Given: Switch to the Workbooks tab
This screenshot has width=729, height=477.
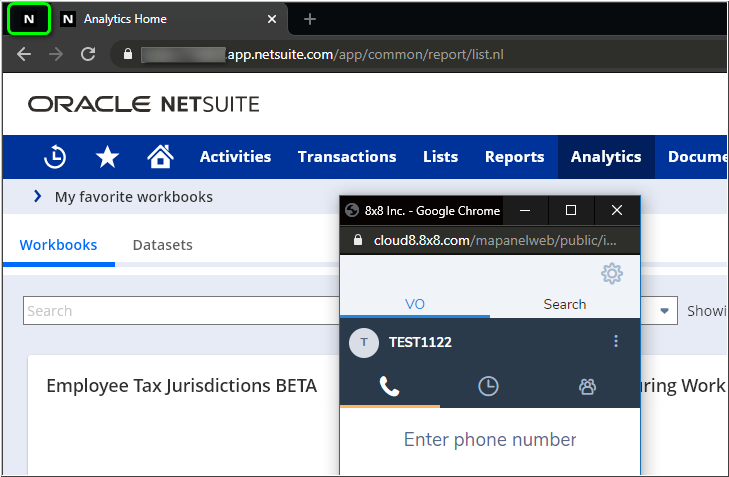Looking at the screenshot, I should click(x=59, y=245).
